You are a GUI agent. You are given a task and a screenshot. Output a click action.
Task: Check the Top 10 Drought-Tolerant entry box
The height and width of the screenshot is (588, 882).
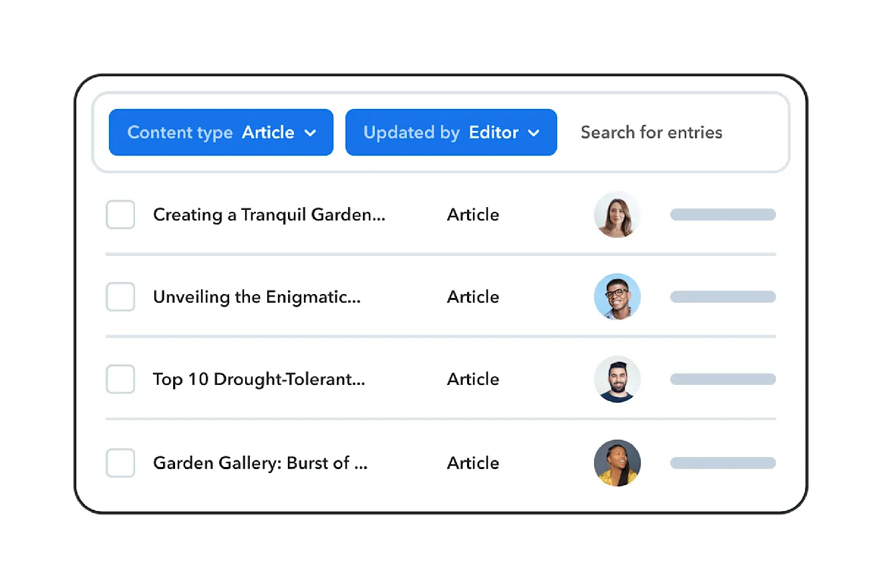coord(120,380)
